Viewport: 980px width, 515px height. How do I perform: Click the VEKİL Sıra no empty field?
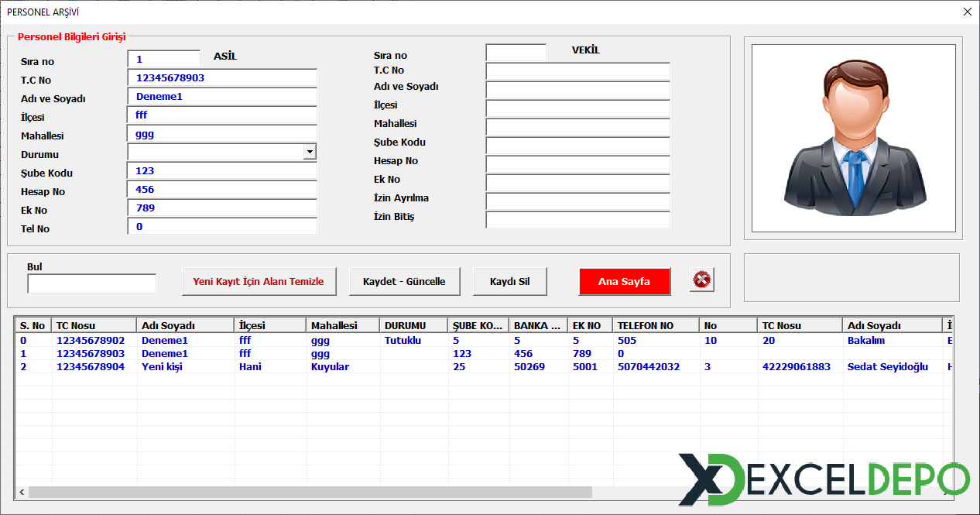coord(516,53)
